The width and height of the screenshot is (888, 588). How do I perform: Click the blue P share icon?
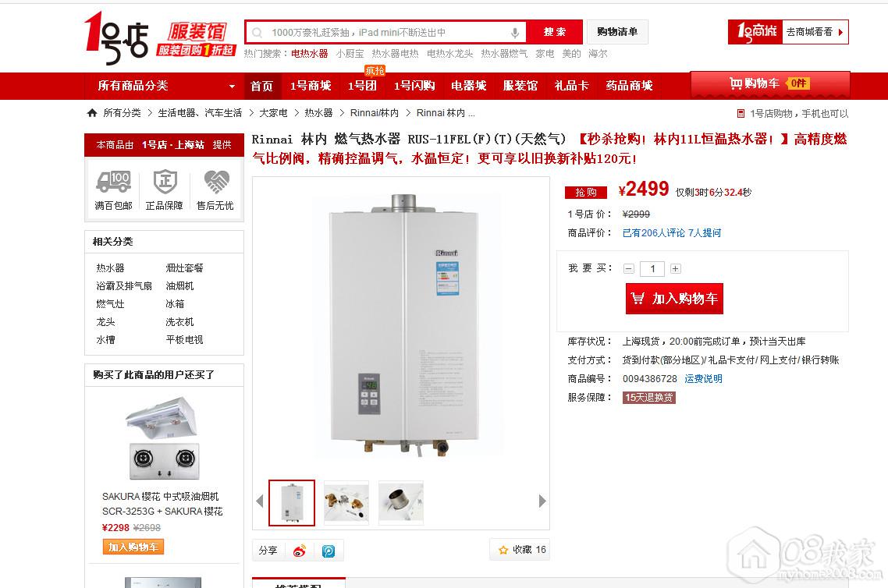pyautogui.click(x=329, y=551)
